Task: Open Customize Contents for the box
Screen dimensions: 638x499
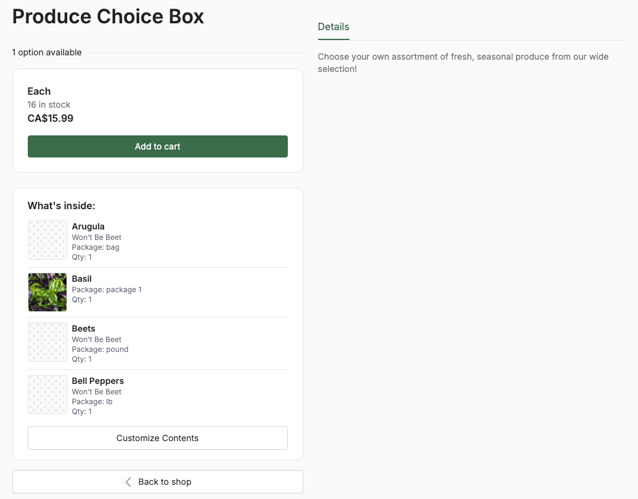Action: coord(157,438)
